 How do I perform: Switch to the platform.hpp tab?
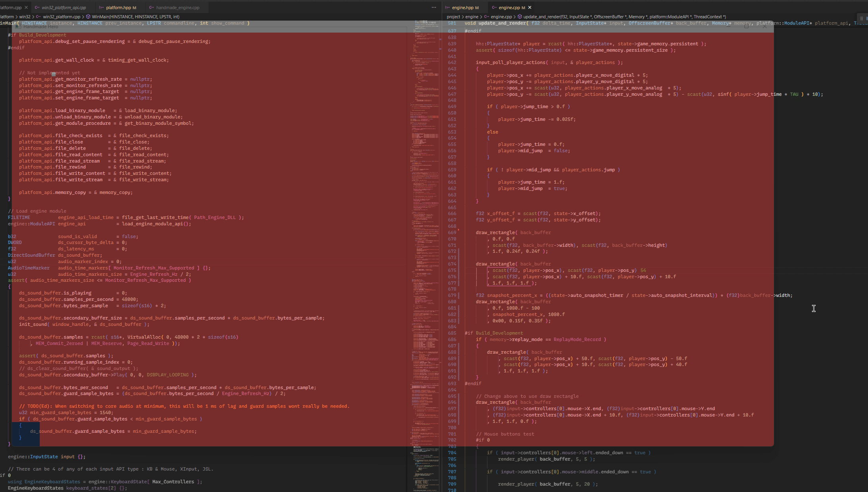[x=118, y=8]
